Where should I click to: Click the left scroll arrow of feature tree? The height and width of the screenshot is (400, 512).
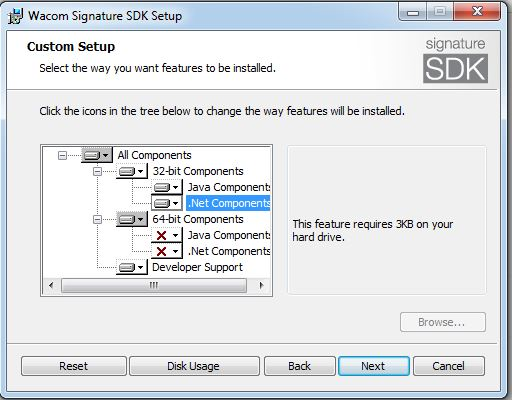(51, 285)
